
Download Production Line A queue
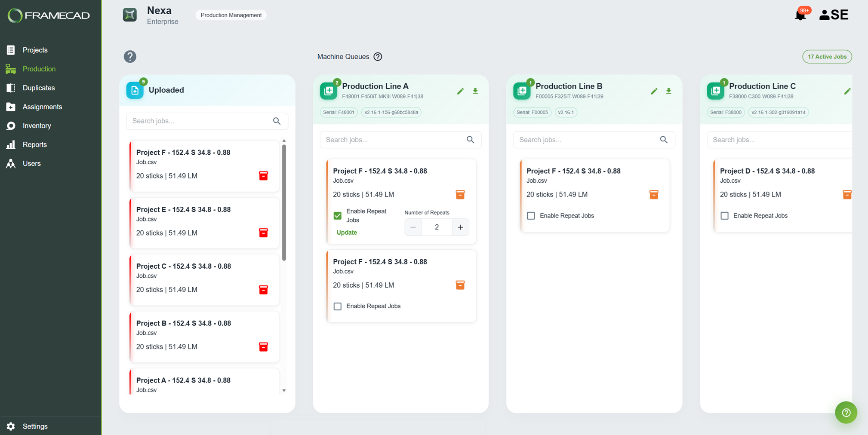point(475,91)
